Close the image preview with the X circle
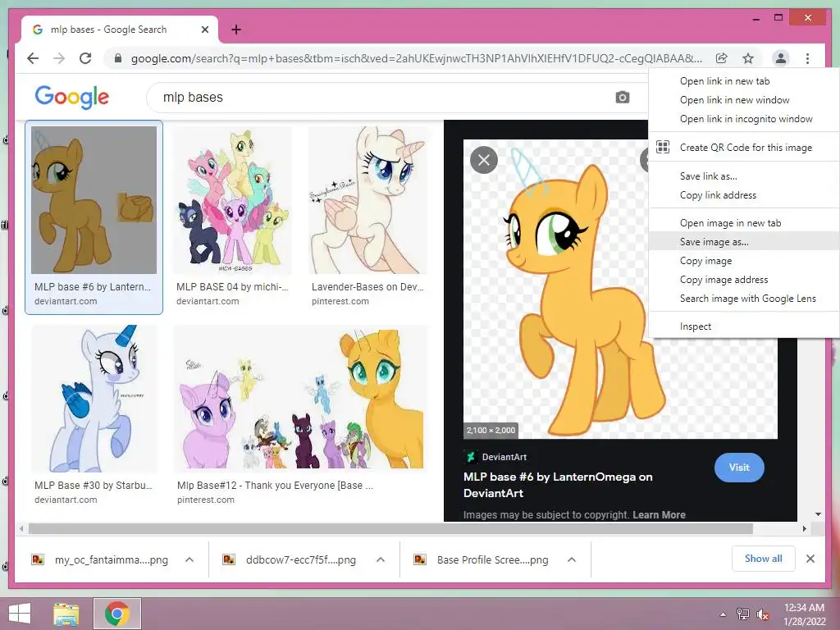This screenshot has height=630, width=840. click(x=484, y=160)
